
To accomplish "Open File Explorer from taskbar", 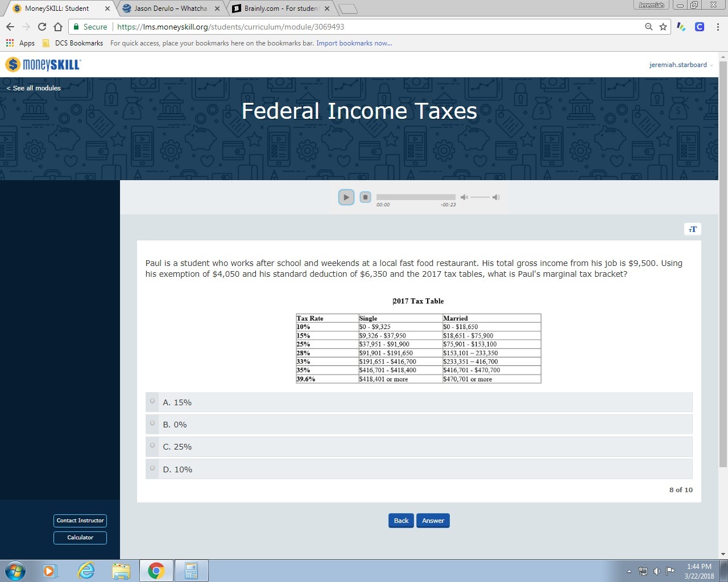I will (x=121, y=571).
